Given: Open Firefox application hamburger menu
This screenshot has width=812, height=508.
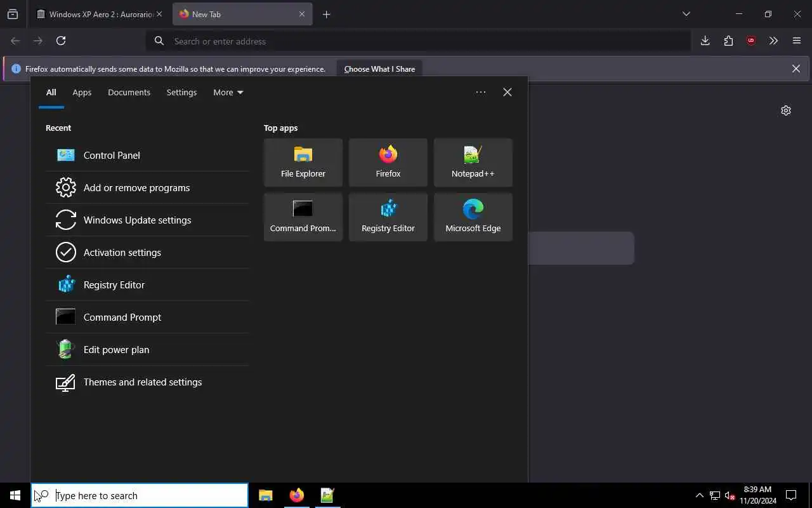Looking at the screenshot, I should click(x=797, y=41).
